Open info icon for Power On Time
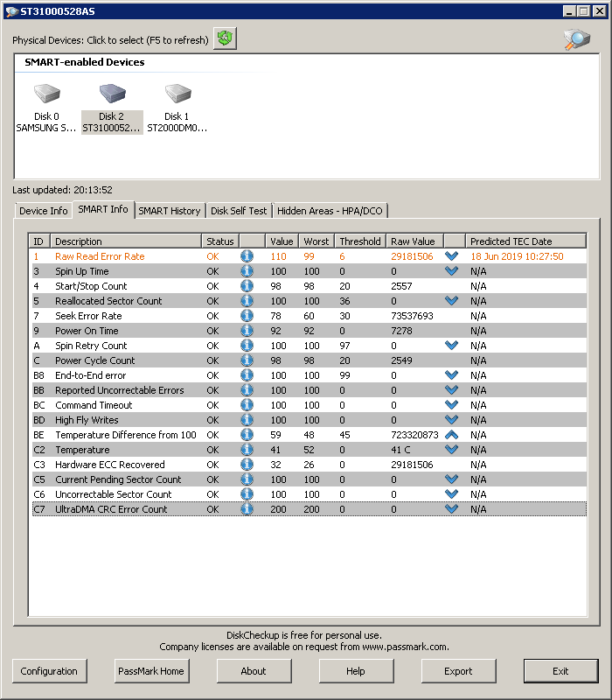612x700 pixels. (x=247, y=331)
